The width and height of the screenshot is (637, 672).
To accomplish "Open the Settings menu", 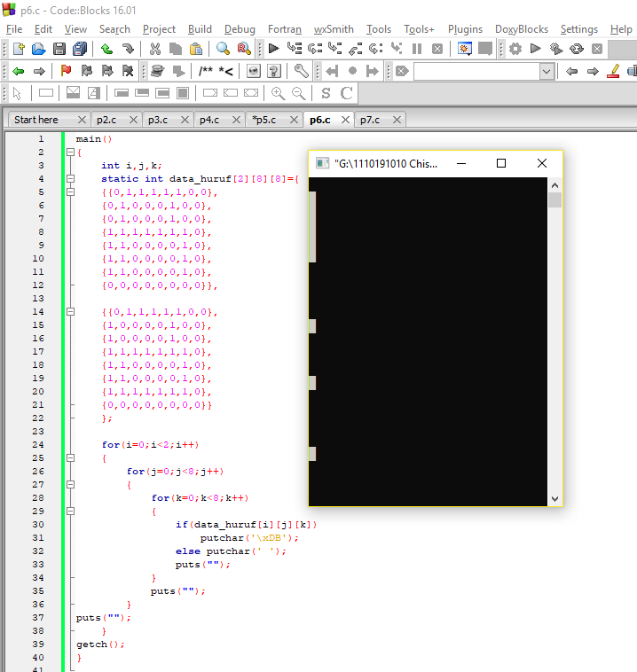I will (579, 29).
